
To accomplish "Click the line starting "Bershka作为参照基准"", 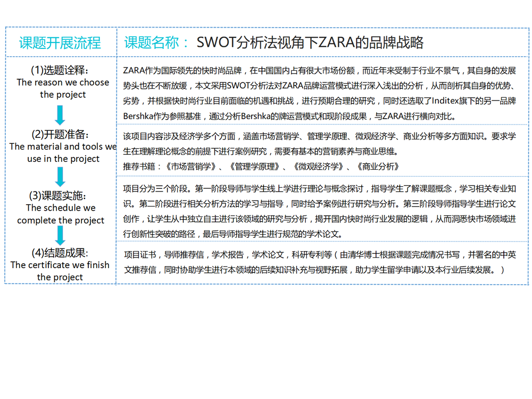I will coord(289,117).
